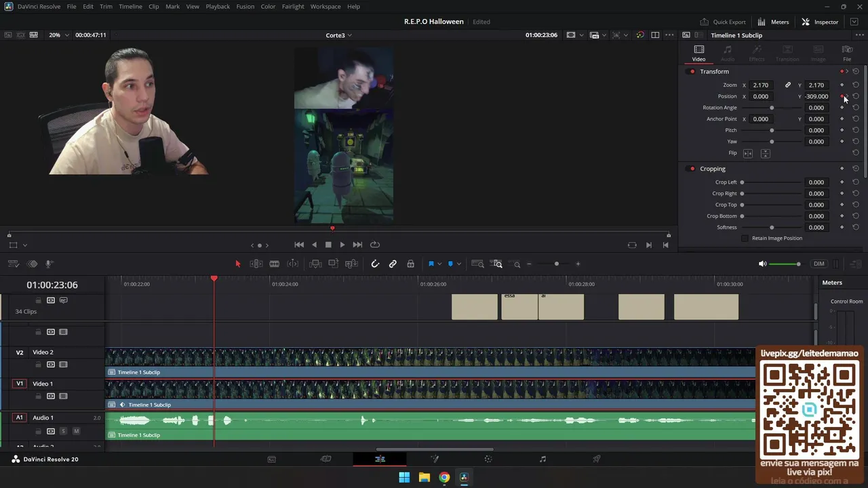
Task: Toggle the Cropping section enable switch
Action: pos(692,169)
